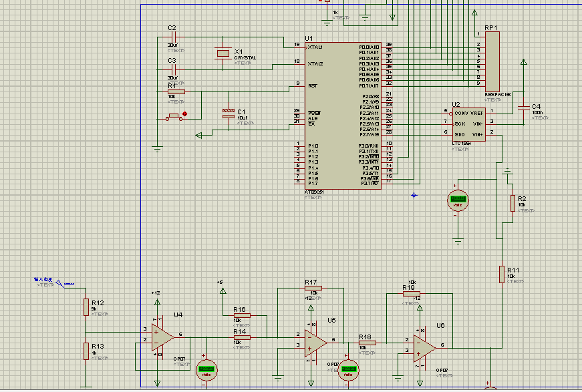Click the U5 reference label
The height and width of the screenshot is (392, 582).
pyautogui.click(x=331, y=320)
